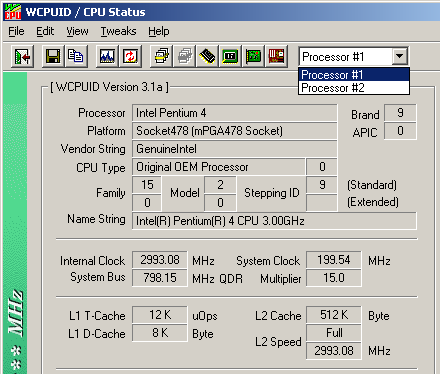The width and height of the screenshot is (440, 374).
Task: Click the grayed-out stacked windows icon
Action: pyautogui.click(x=185, y=57)
